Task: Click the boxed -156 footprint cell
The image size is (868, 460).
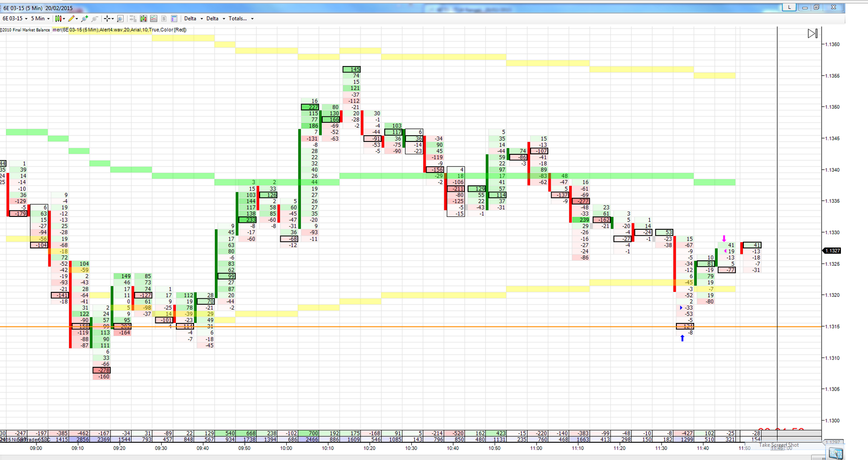Action: point(435,170)
